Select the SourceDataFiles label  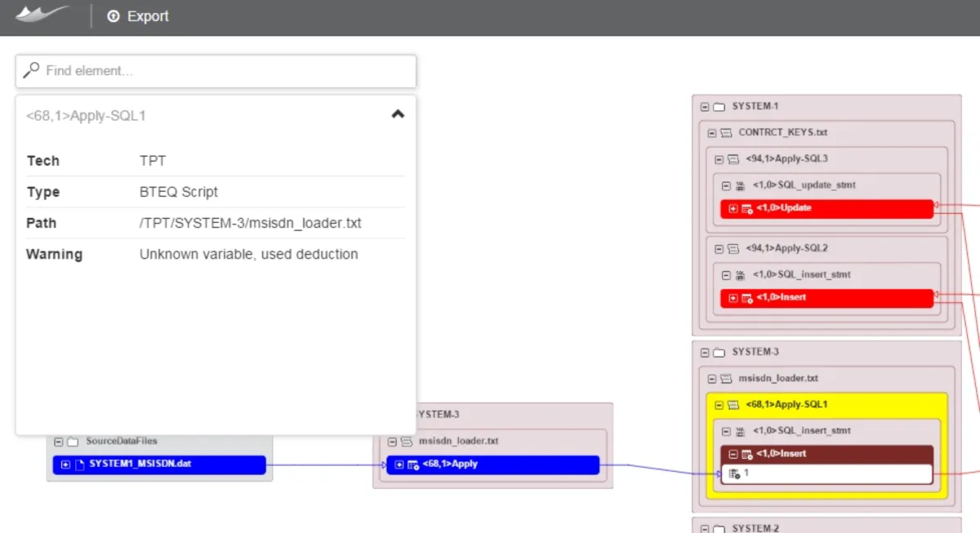[122, 441]
